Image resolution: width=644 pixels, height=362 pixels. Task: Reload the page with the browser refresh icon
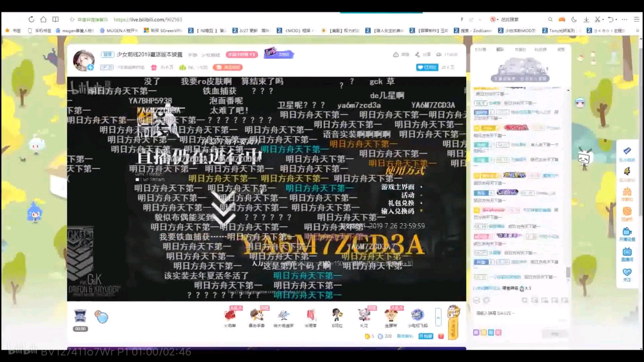click(x=31, y=19)
